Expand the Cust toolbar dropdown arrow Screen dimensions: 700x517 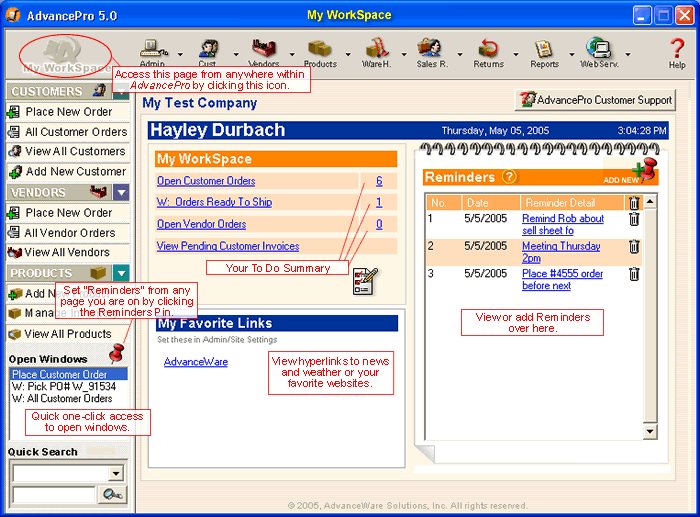tap(236, 54)
